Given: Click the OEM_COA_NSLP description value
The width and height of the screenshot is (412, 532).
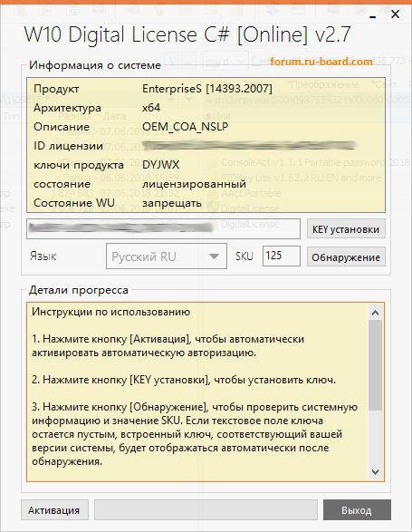Looking at the screenshot, I should click(x=185, y=127).
